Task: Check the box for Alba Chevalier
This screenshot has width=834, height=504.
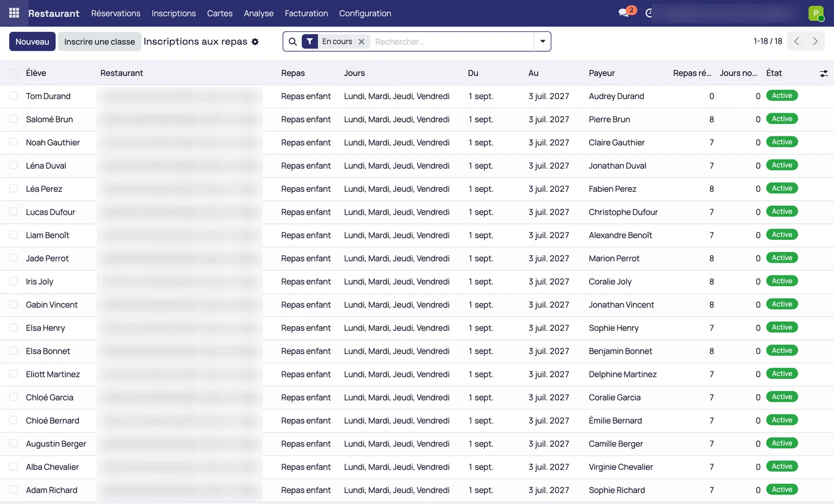Action: tap(14, 467)
